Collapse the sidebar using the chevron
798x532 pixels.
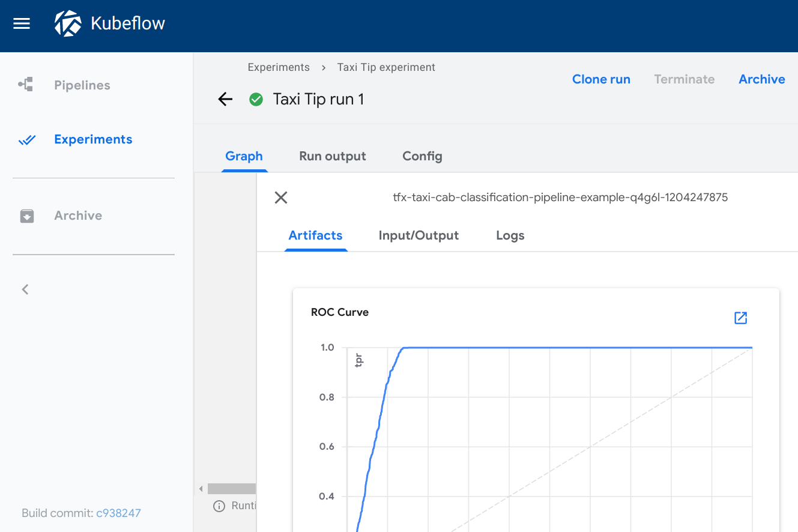[x=25, y=289]
